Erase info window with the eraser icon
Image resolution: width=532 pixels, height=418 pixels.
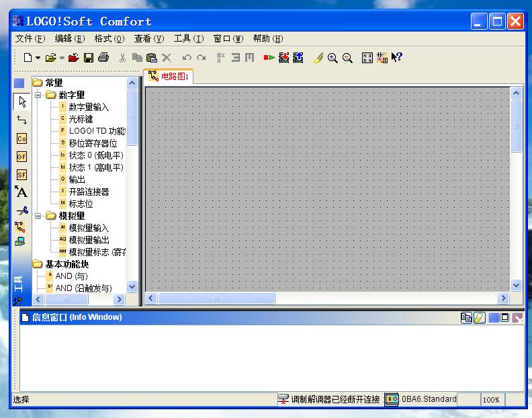[480, 318]
